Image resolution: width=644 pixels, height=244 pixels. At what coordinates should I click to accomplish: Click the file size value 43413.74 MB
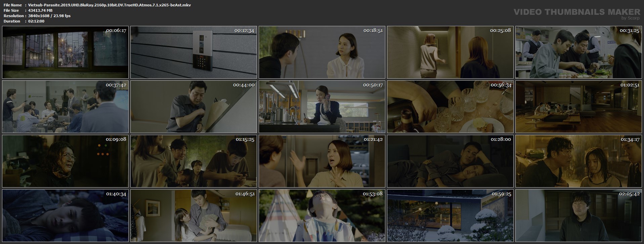point(40,10)
